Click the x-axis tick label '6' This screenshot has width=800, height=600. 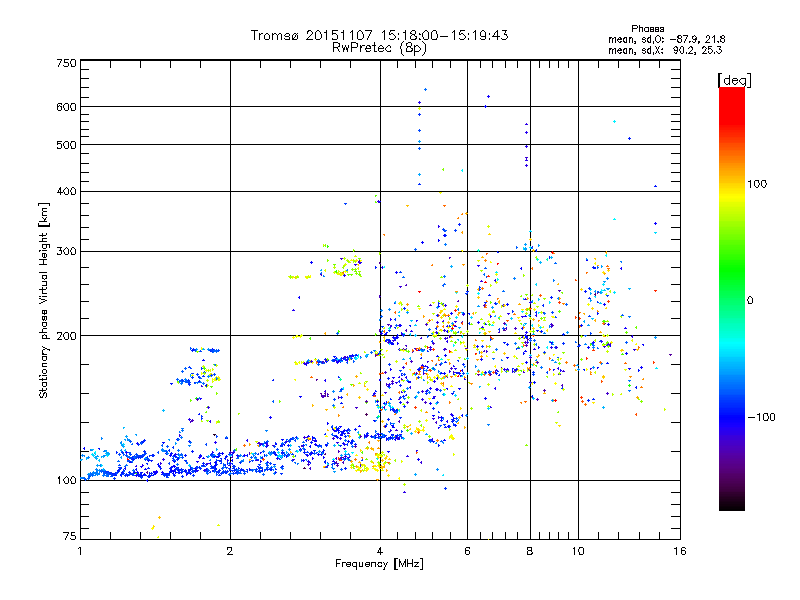pos(467,551)
